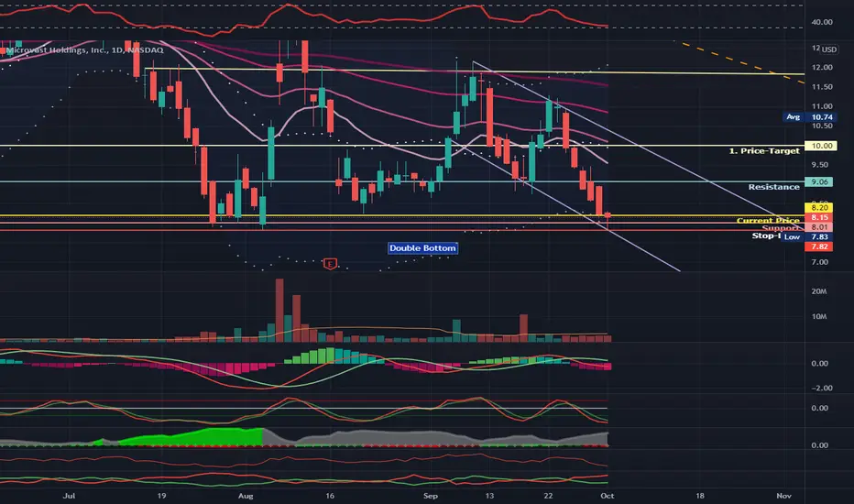Image resolution: width=854 pixels, height=504 pixels.
Task: Click the '16' date axis label
Action: 330,496
